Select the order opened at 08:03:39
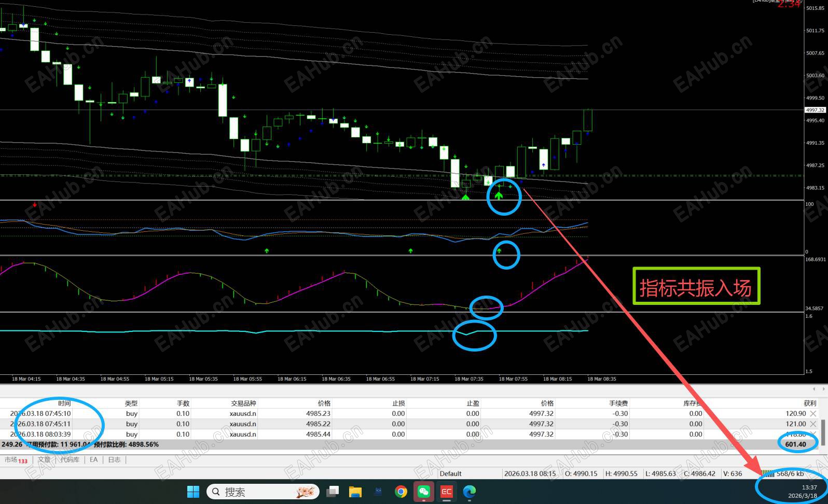 coord(410,434)
